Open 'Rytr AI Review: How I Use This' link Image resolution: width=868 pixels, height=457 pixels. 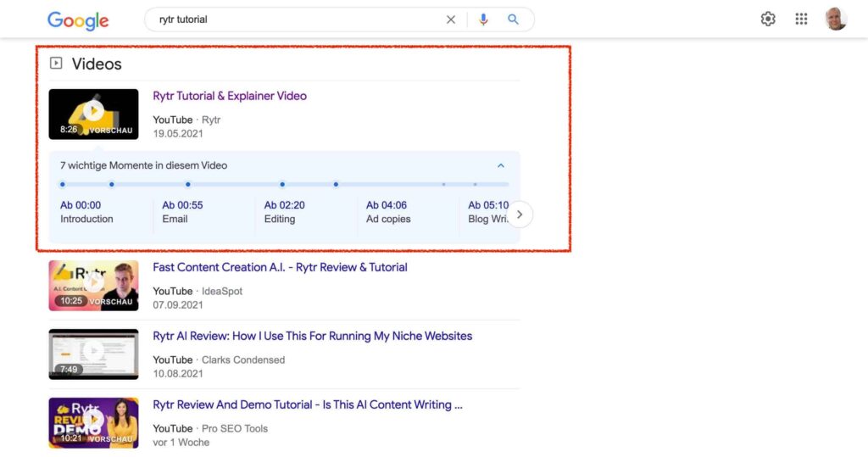pos(312,336)
